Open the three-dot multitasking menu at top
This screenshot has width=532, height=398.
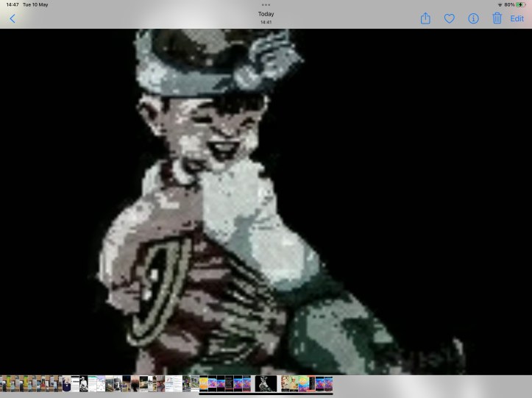266,5
